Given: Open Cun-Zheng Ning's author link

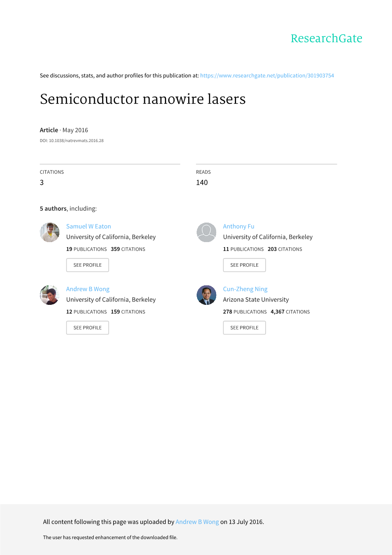Looking at the screenshot, I should pyautogui.click(x=245, y=289).
